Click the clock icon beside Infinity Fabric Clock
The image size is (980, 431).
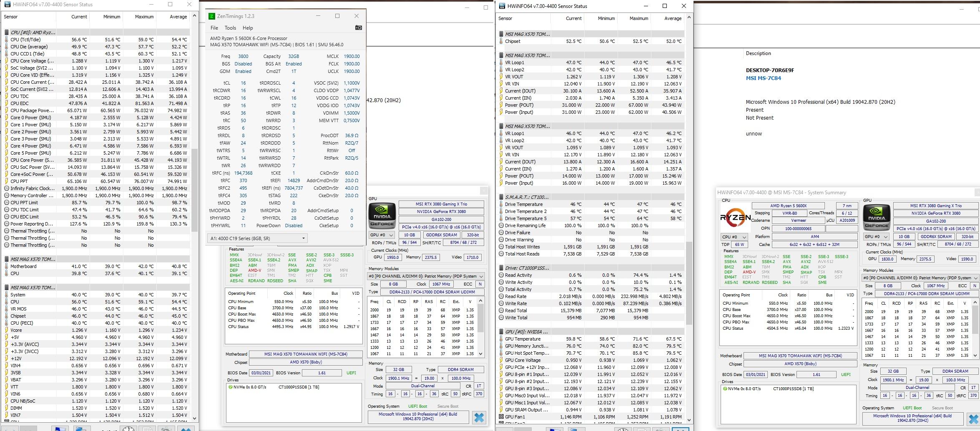[7, 188]
